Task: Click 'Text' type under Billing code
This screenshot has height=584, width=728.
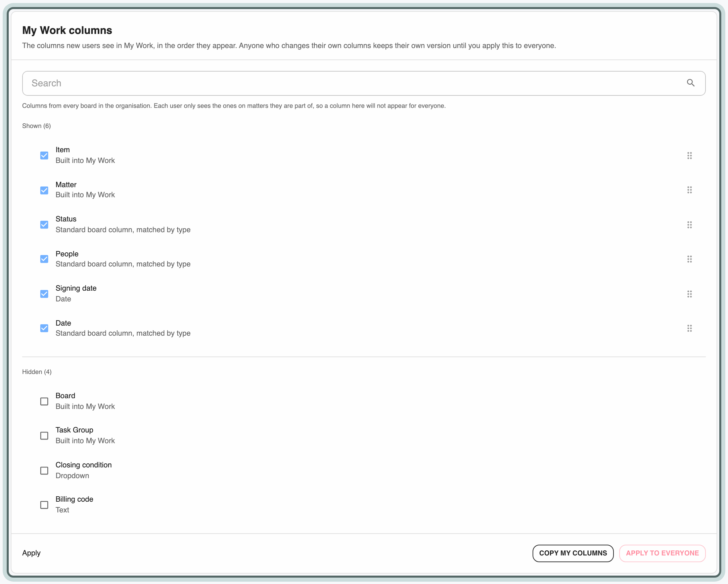Action: point(62,510)
